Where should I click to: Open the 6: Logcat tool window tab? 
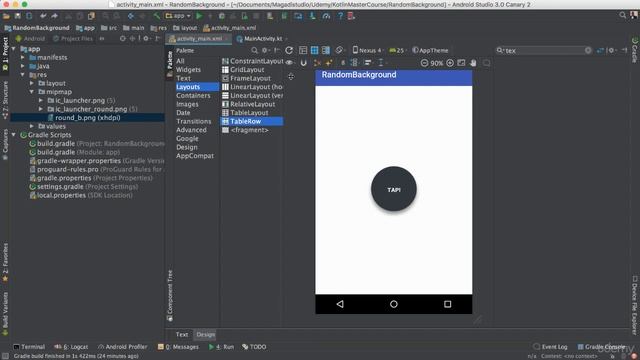(x=71, y=347)
